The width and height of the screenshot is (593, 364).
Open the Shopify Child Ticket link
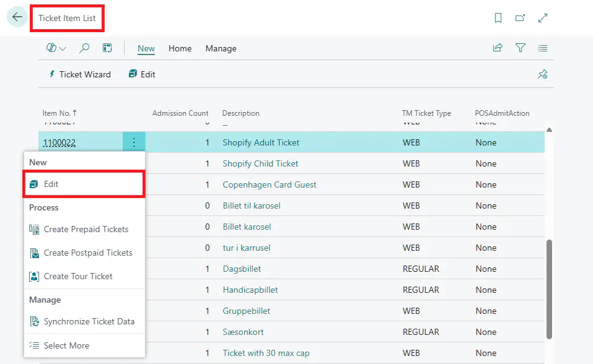(x=260, y=163)
